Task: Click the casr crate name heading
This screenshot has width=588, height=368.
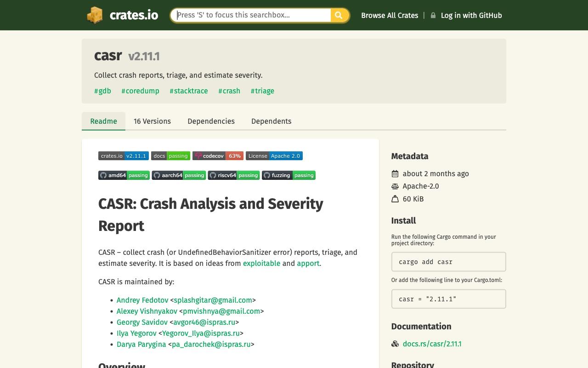Action: [108, 56]
